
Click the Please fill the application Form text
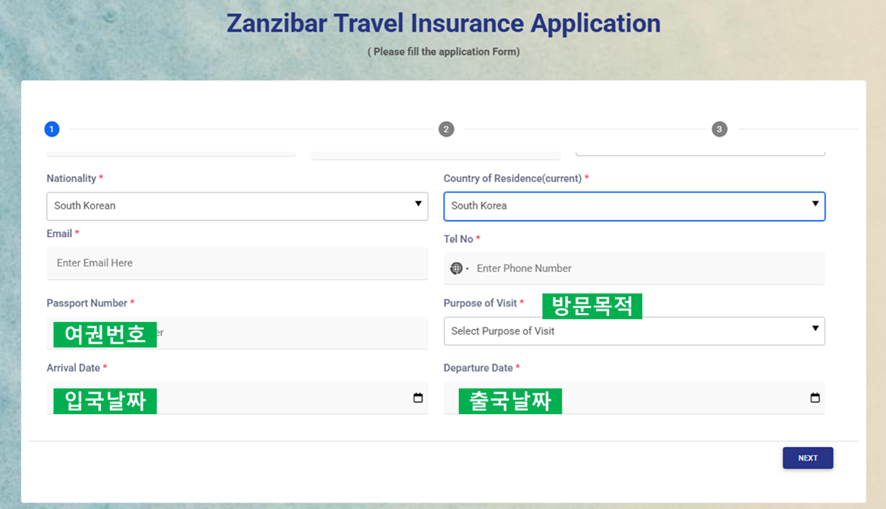point(444,52)
